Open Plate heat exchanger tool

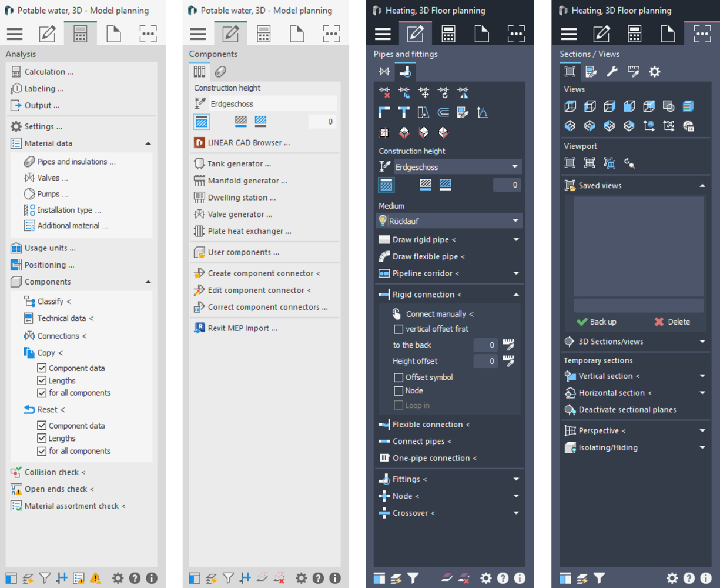tap(243, 232)
